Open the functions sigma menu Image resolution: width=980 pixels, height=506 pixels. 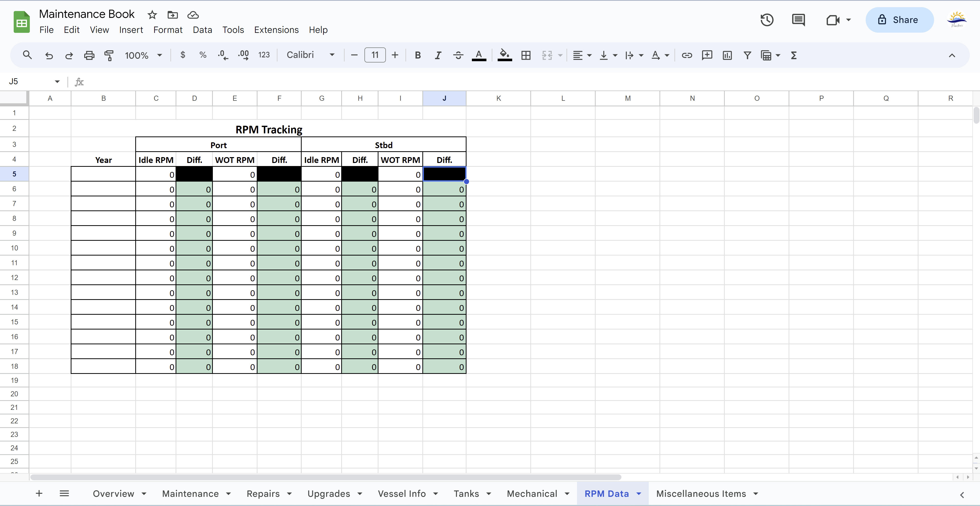(794, 55)
